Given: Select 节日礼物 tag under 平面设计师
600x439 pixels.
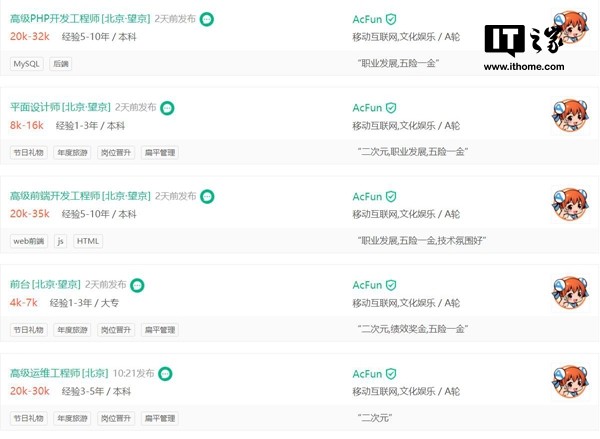Looking at the screenshot, I should point(29,153).
